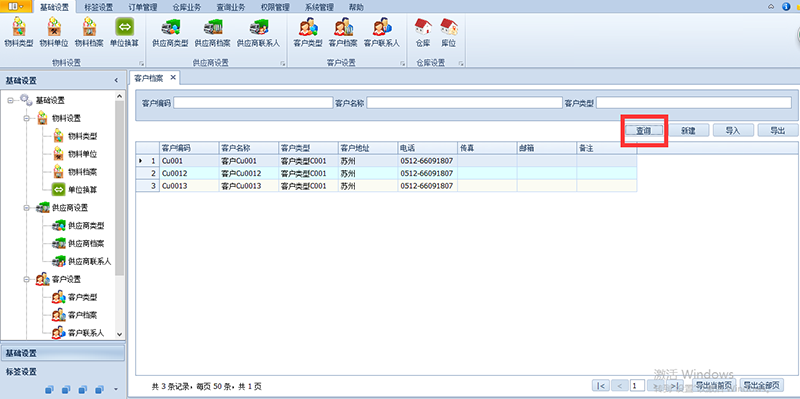Screen dimensions: 800x399
Task: Open the 仓库 house icon in ribbon
Action: click(x=423, y=32)
